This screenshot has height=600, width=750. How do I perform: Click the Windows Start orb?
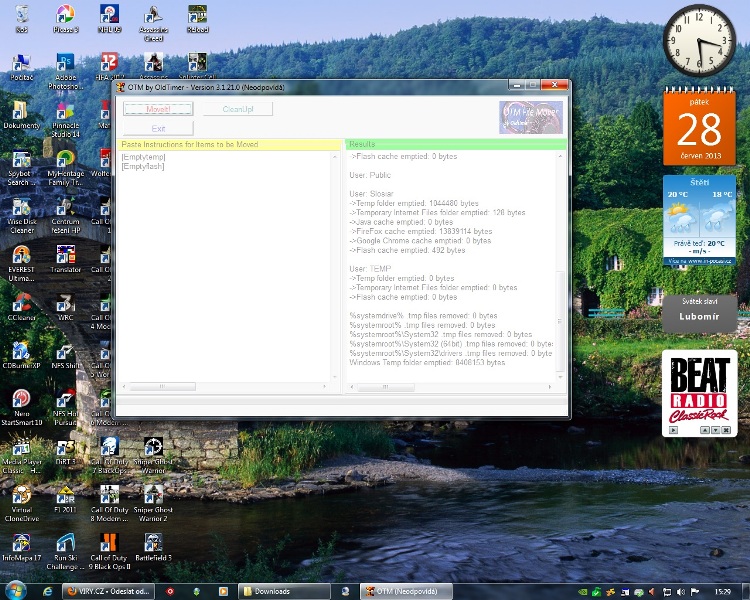[x=16, y=590]
